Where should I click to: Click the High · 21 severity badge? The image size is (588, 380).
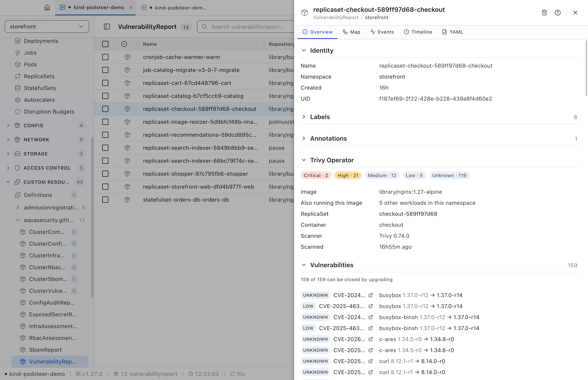(348, 175)
